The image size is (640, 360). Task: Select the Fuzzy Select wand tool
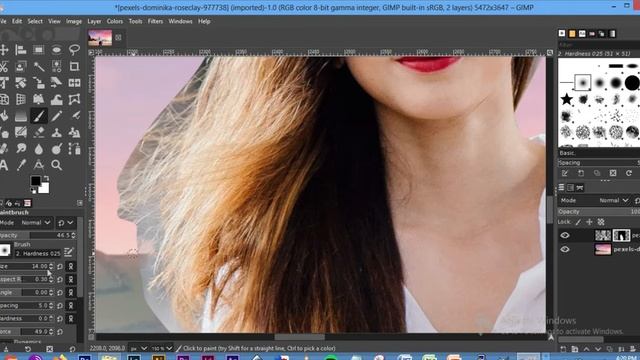(39, 67)
